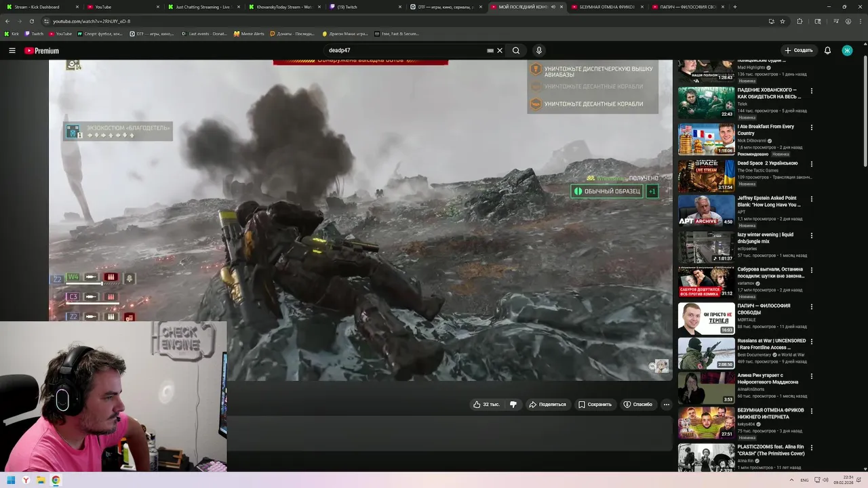
Task: Click Поделиться share button
Action: click(547, 405)
